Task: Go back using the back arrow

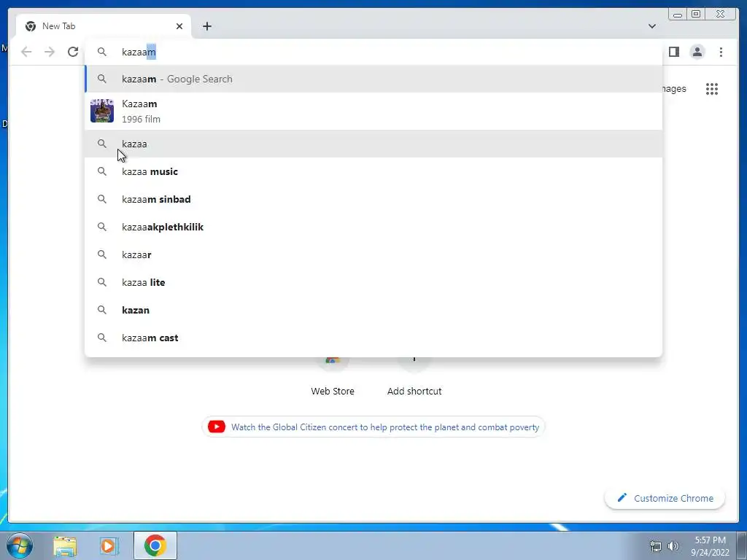Action: pos(26,52)
